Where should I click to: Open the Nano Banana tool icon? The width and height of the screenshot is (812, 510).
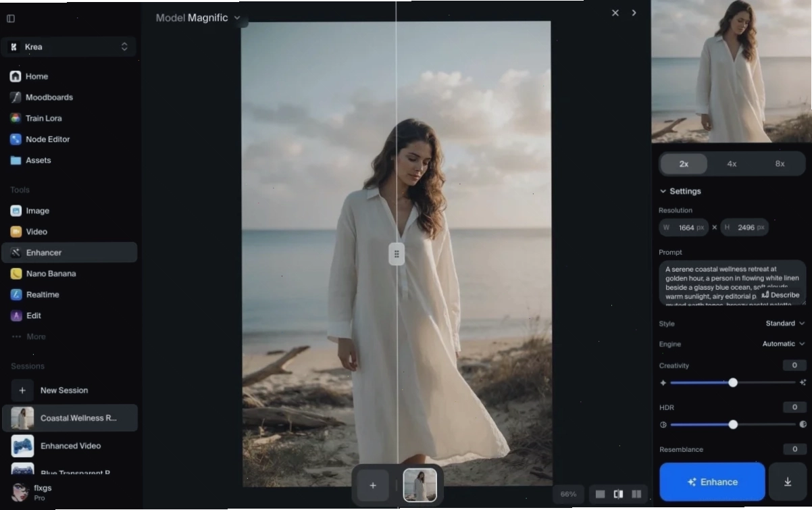point(16,274)
